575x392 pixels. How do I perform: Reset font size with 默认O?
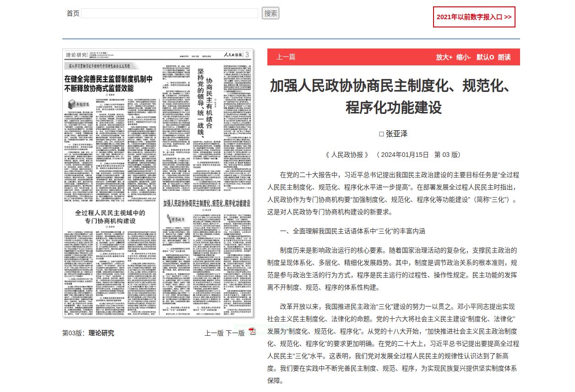(x=485, y=57)
